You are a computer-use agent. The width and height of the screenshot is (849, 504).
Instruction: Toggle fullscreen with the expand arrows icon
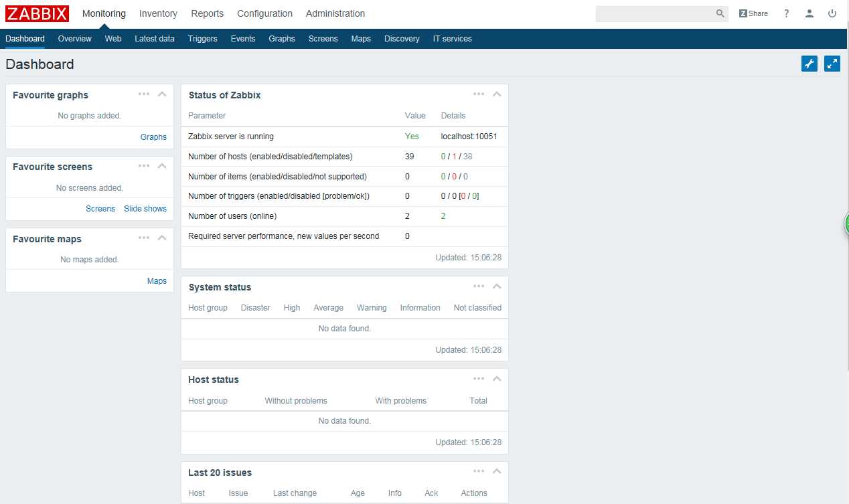(832, 64)
